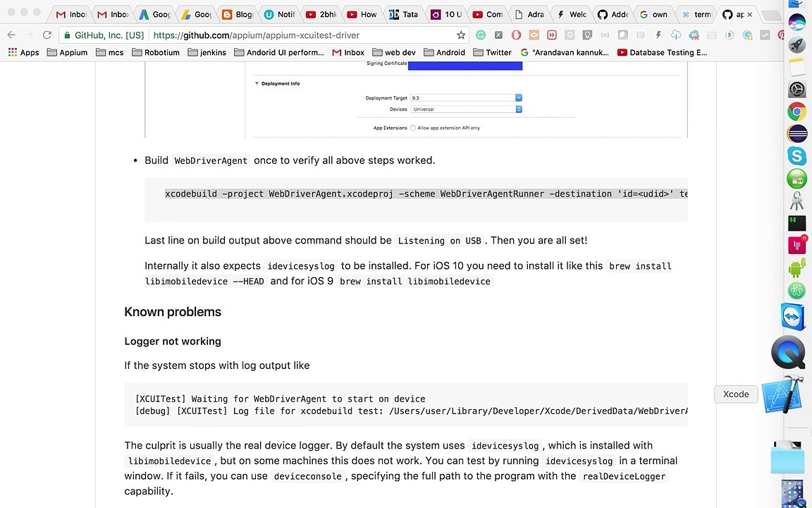This screenshot has height=508, width=812.
Task: Open Eclipse from the Dock
Action: (796, 133)
